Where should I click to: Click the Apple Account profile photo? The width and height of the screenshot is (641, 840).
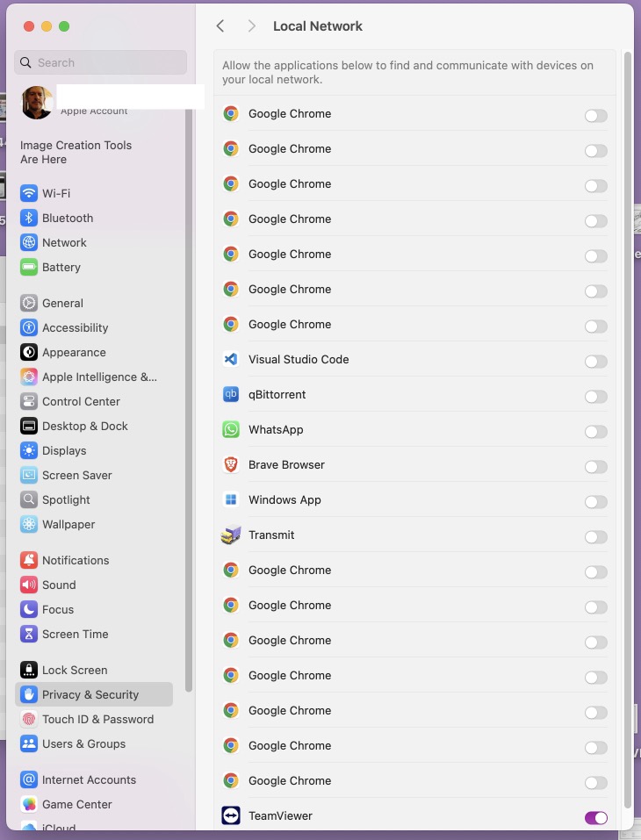click(x=37, y=103)
